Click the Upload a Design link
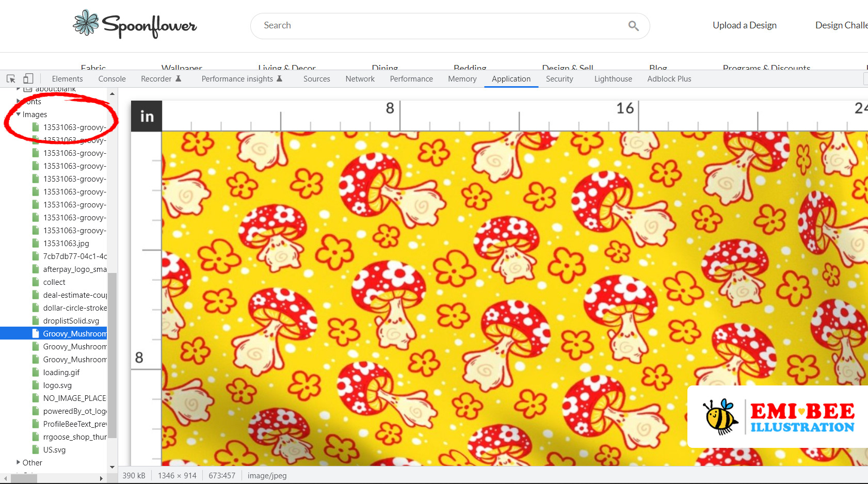868x484 pixels. (745, 25)
